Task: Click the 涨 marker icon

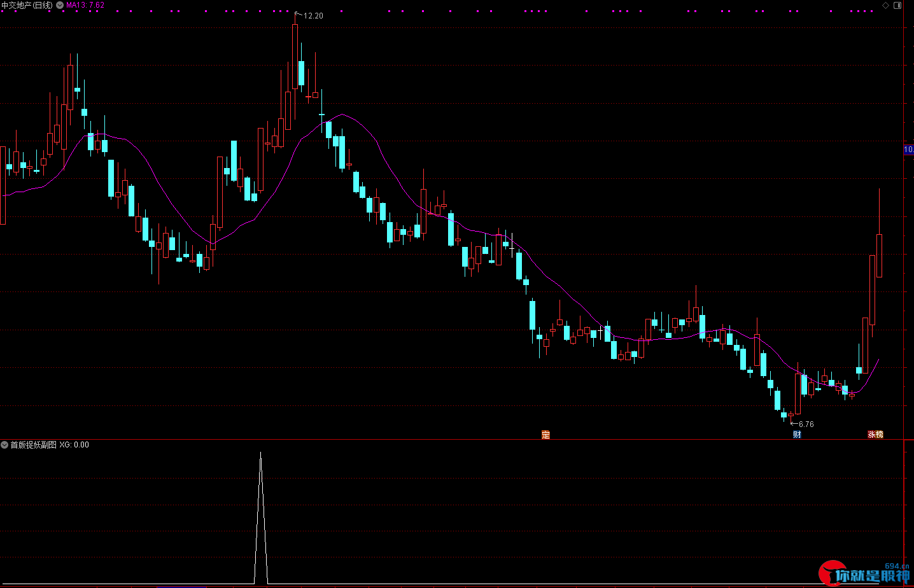Action: tap(872, 435)
